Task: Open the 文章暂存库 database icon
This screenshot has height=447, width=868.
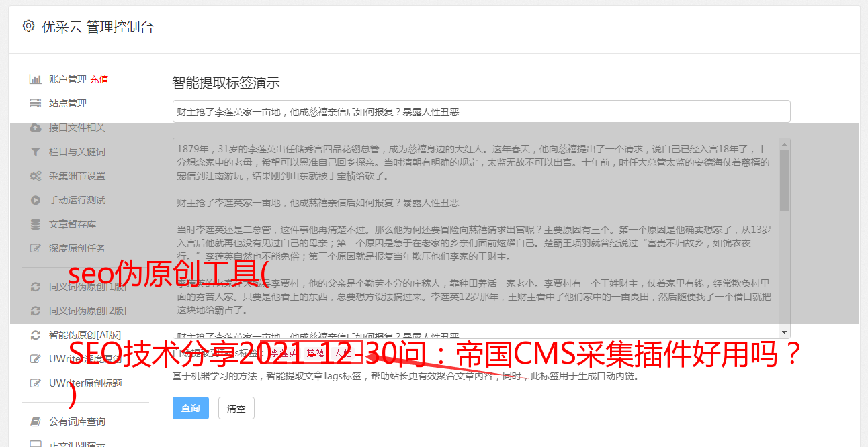Action: click(36, 224)
